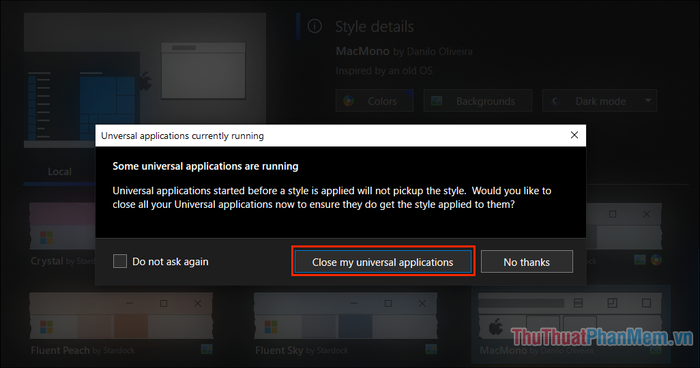Switch to the Local tab

click(x=59, y=171)
